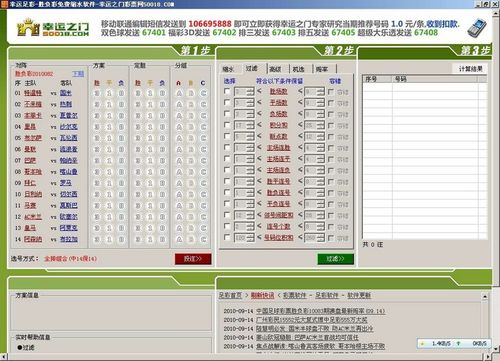Switch to the 缩水 tab

(x=228, y=69)
